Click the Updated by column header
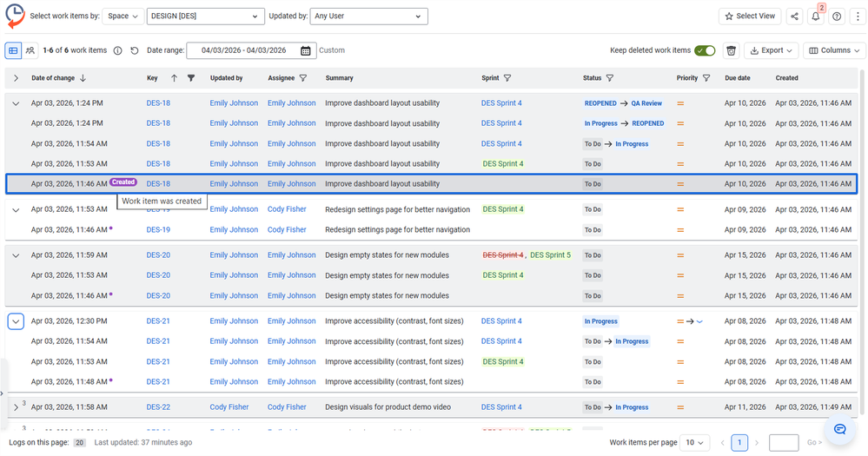Viewport: 868px width, 456px height. coord(227,78)
